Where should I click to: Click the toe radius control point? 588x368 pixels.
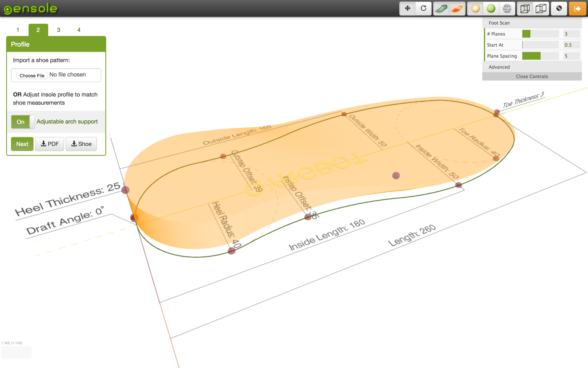496,158
